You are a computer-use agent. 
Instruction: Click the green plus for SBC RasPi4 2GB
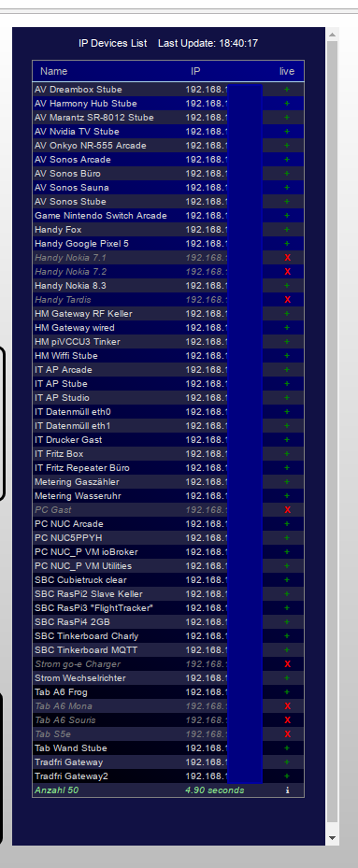pos(287,622)
